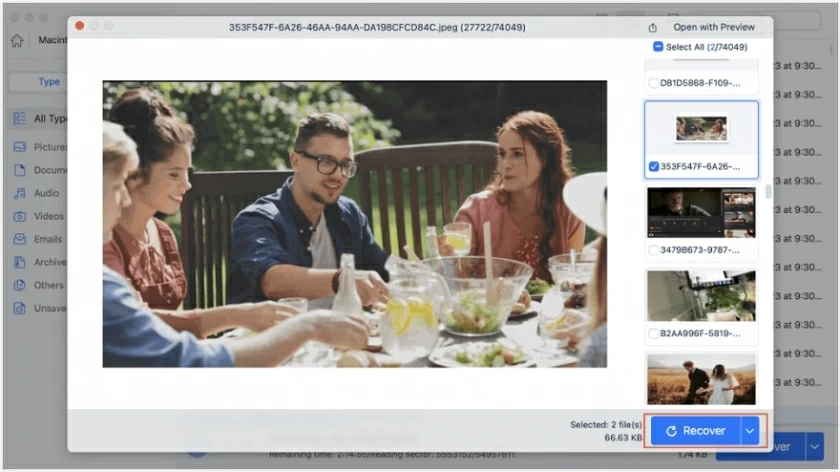Image resolution: width=840 pixels, height=472 pixels.
Task: Close the preview window with red button
Action: [80, 27]
